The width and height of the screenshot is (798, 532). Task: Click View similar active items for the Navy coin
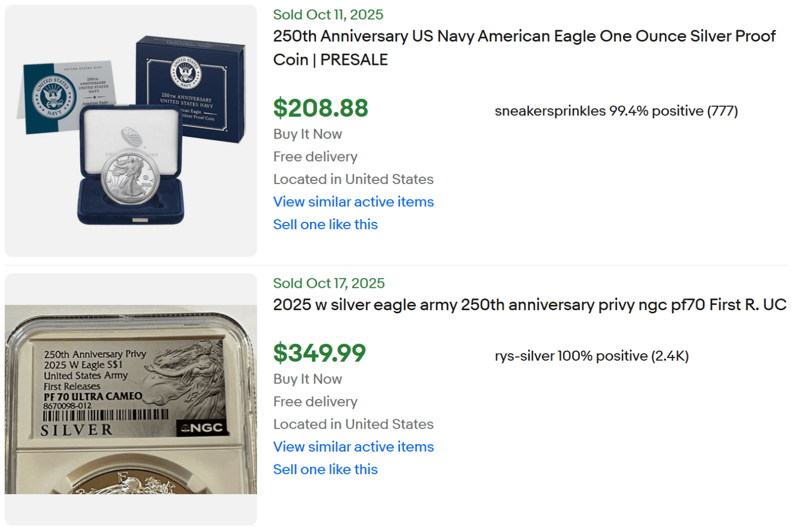353,202
